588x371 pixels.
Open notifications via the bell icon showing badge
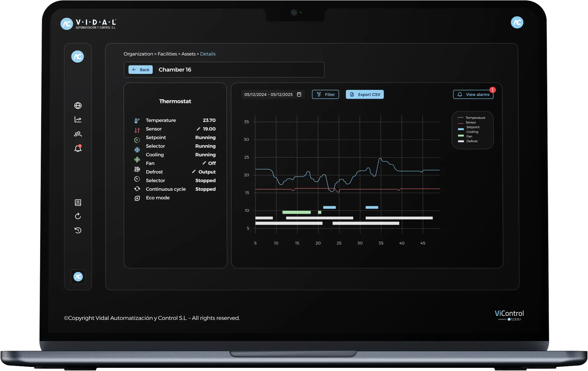click(x=78, y=148)
